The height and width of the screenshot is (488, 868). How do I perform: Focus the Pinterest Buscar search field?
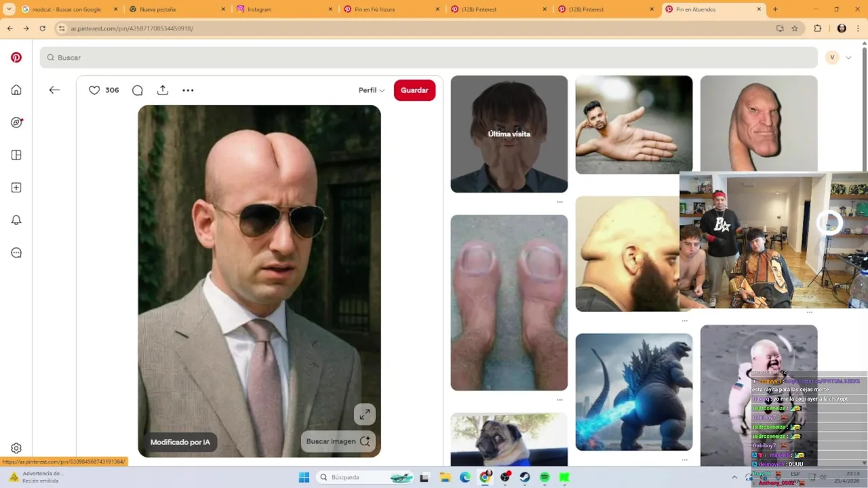pos(429,58)
